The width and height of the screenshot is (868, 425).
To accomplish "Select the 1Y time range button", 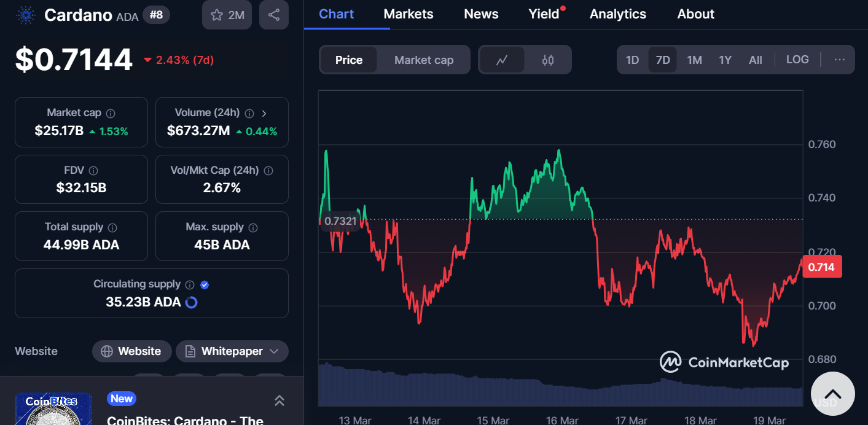I will (725, 60).
